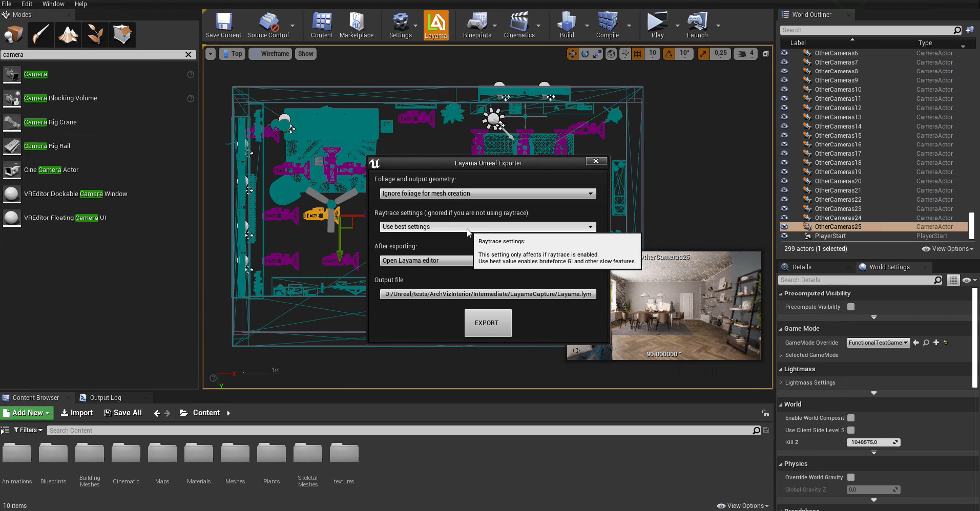Click the EXPORT button
Screen dimensions: 980x511
488,323
